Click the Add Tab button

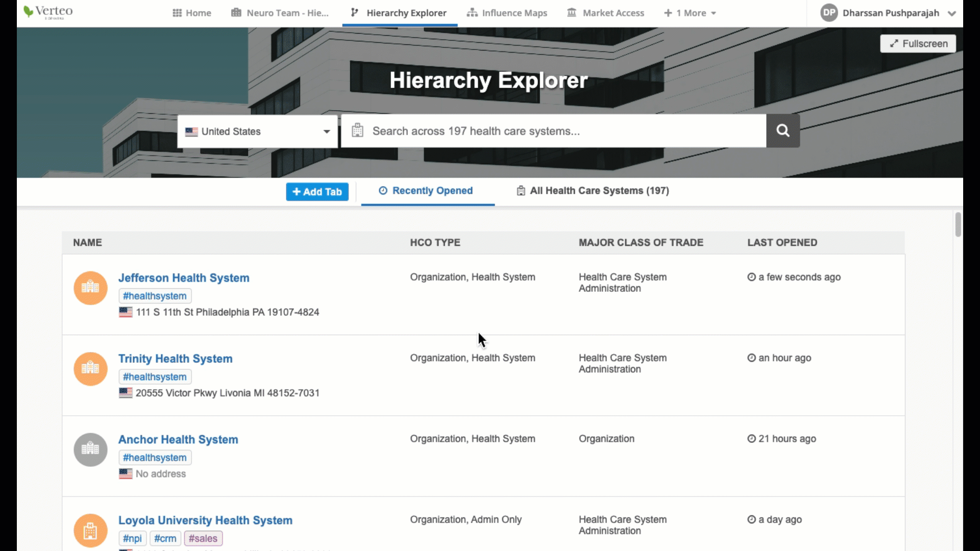(317, 192)
